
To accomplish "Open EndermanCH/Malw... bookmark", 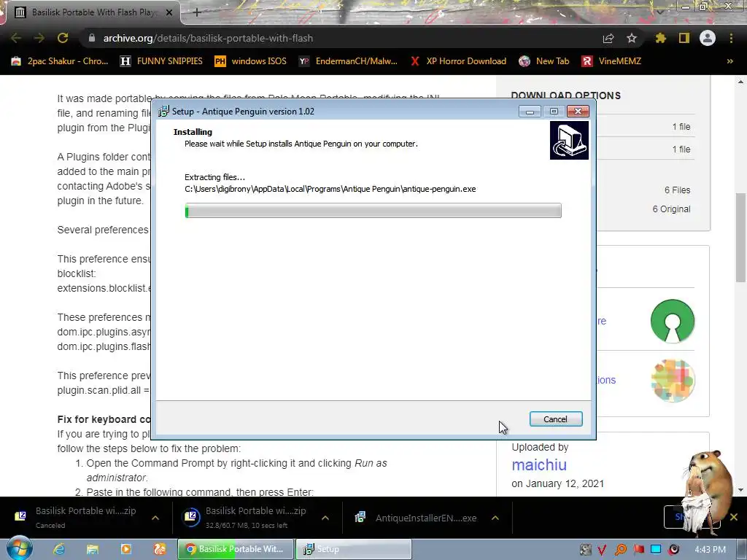I will tap(348, 61).
